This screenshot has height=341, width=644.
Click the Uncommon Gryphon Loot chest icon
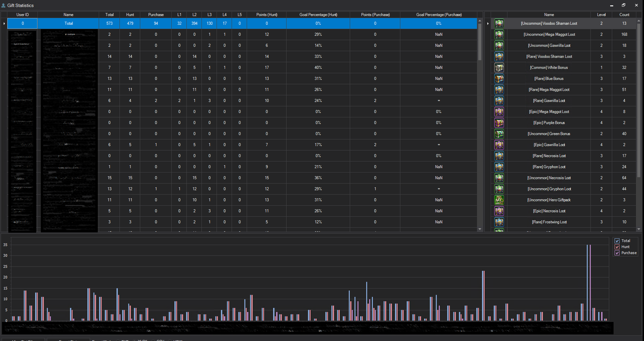click(499, 189)
